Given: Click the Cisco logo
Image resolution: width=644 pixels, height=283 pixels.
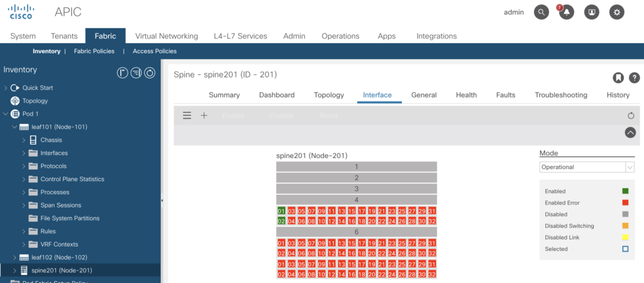Looking at the screenshot, I should pos(21,13).
